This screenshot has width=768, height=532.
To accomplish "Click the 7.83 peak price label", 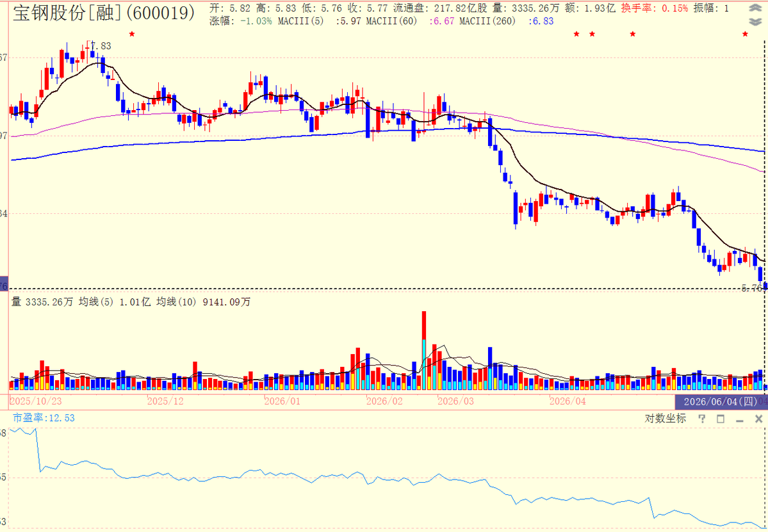I will (101, 46).
